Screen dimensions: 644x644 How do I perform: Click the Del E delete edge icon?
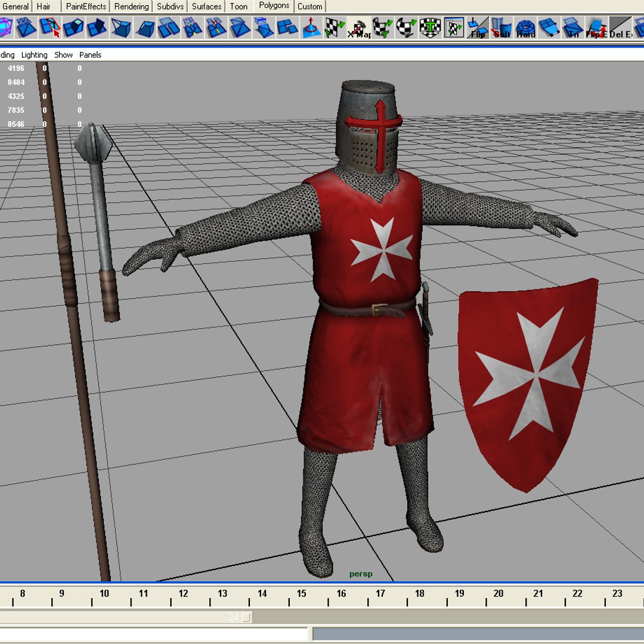tap(621, 28)
